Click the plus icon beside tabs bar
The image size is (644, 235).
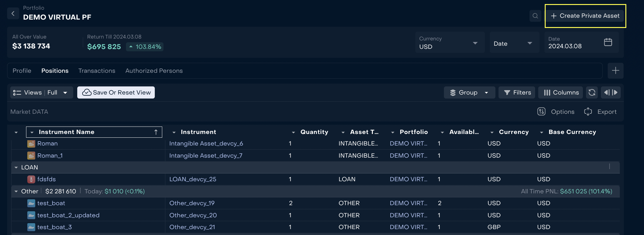click(x=615, y=71)
